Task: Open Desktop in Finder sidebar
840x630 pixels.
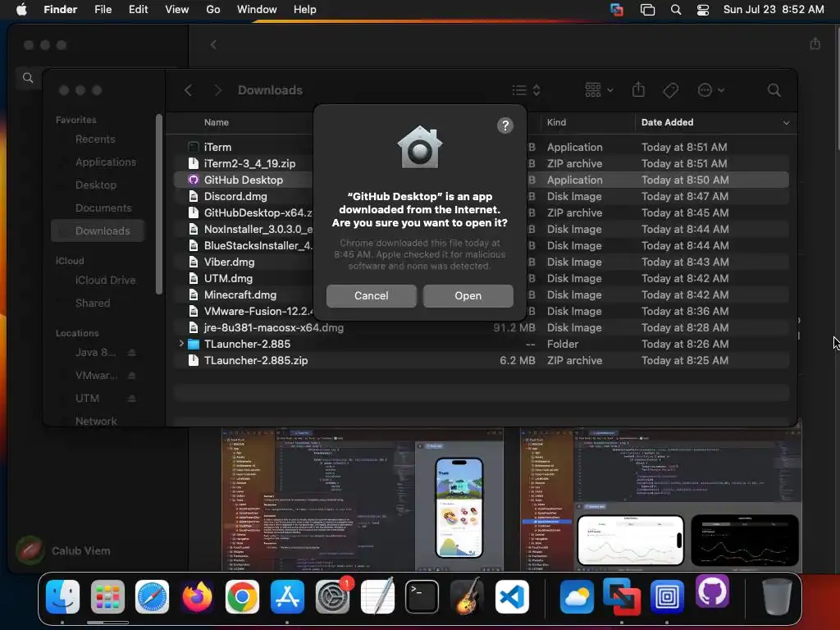Action: 95,185
